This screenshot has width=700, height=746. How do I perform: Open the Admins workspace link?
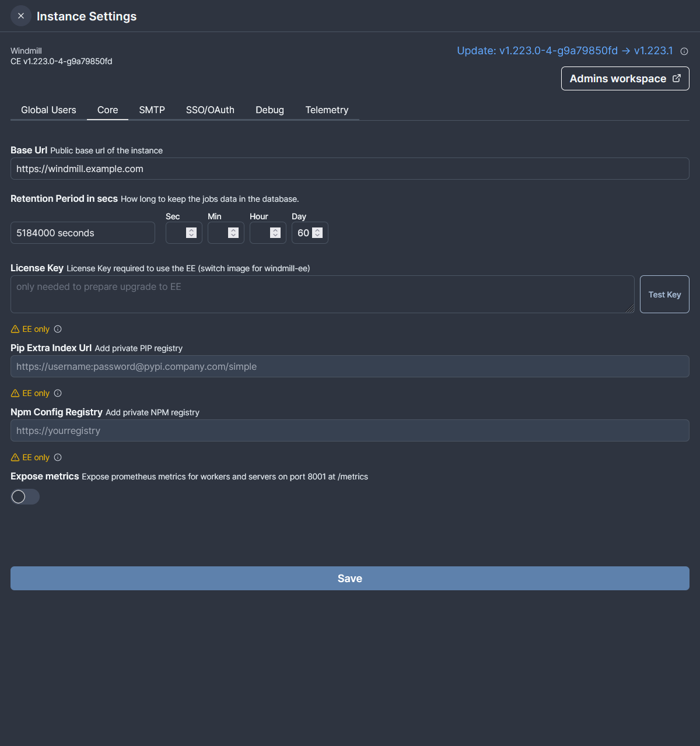click(625, 79)
